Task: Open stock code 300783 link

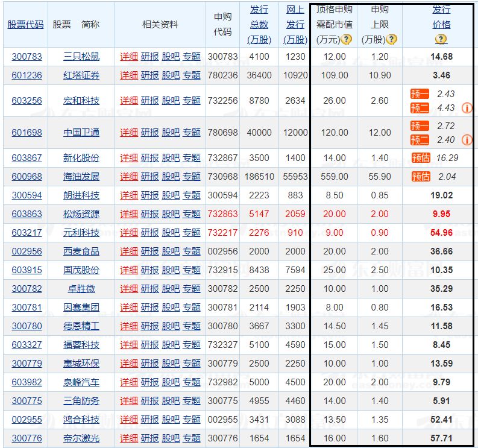Action: tap(27, 57)
